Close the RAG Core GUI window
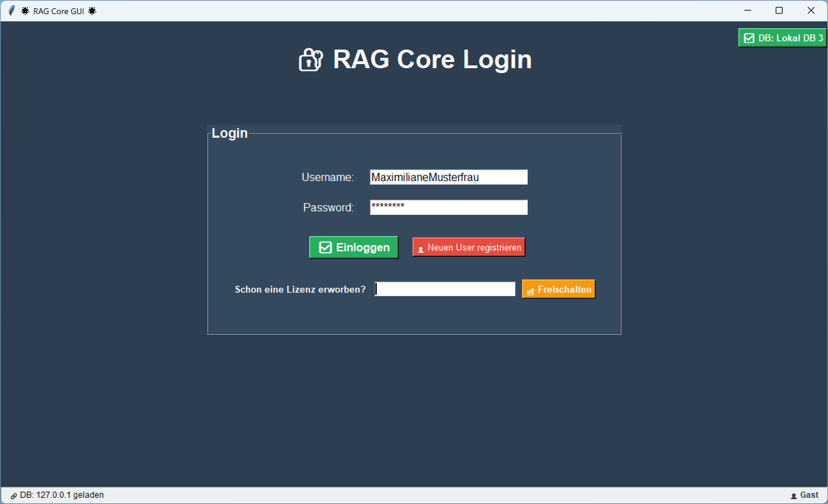The height and width of the screenshot is (504, 828). [811, 10]
